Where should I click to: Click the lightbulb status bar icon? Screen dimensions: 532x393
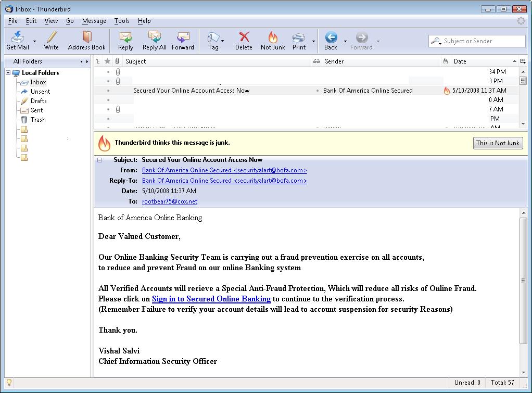tap(9, 383)
